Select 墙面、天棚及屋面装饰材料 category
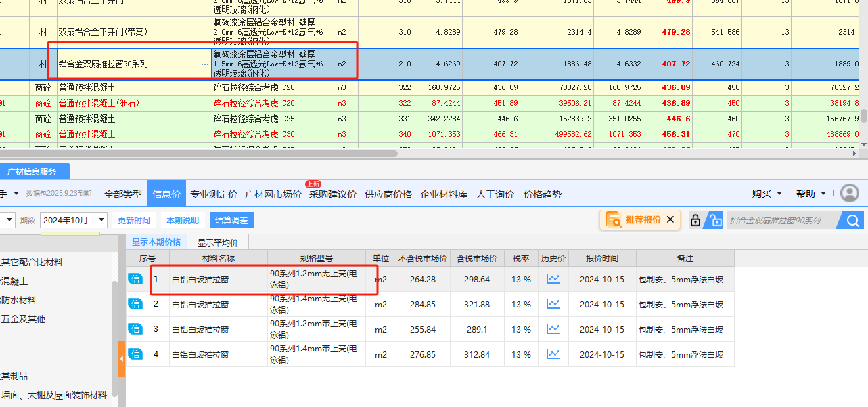The image size is (868, 407). coord(54,395)
